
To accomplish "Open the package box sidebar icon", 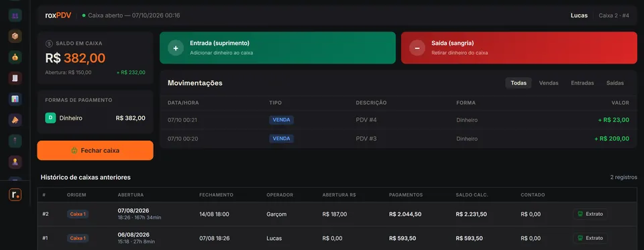I will [x=15, y=36].
